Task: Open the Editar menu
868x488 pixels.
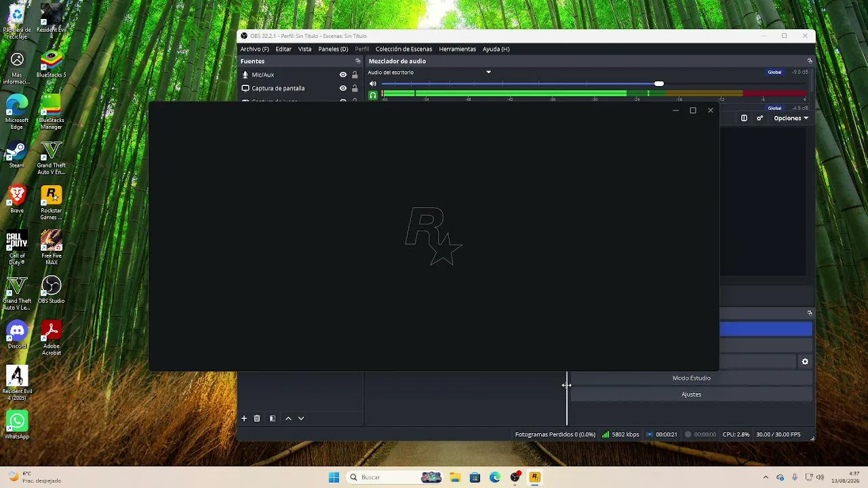Action: tap(283, 49)
